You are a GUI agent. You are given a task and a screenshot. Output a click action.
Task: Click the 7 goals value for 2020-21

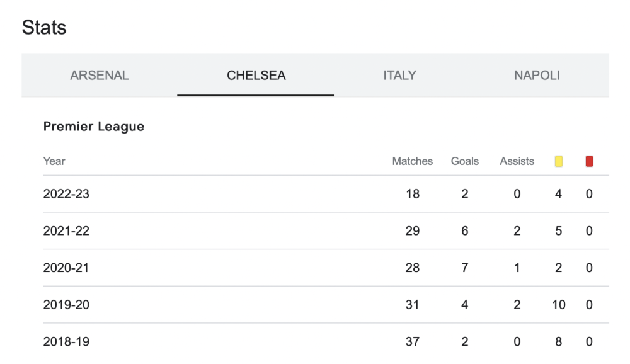tap(464, 268)
